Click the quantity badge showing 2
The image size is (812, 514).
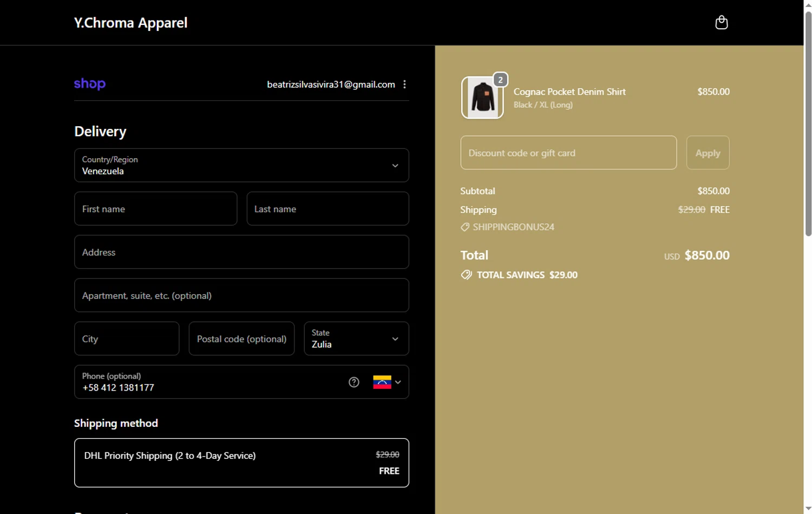[500, 80]
